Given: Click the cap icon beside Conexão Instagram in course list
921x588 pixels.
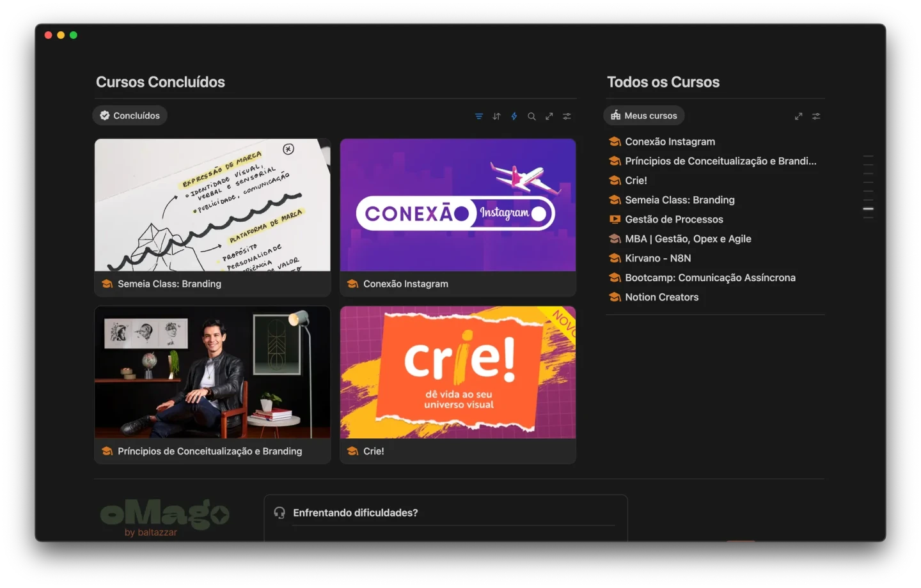Looking at the screenshot, I should coord(615,142).
